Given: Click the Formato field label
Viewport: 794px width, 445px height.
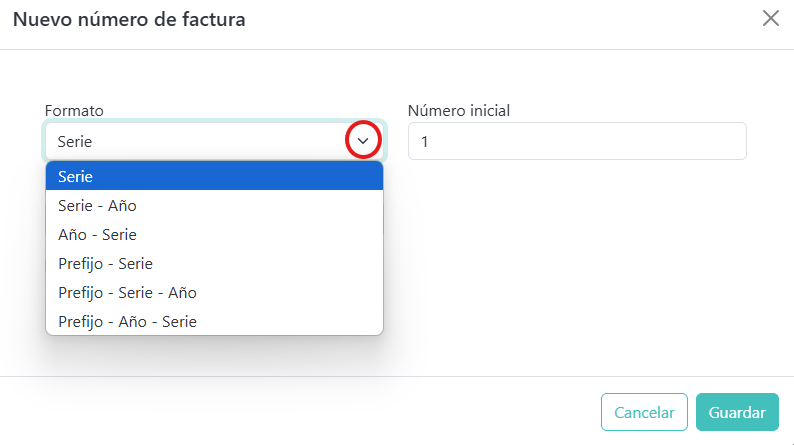Looking at the screenshot, I should click(x=75, y=110).
